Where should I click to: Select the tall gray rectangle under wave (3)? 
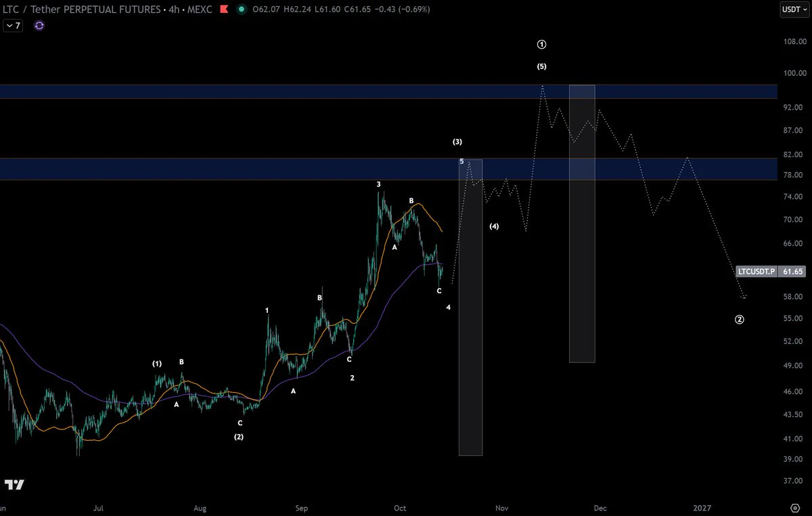coord(471,307)
